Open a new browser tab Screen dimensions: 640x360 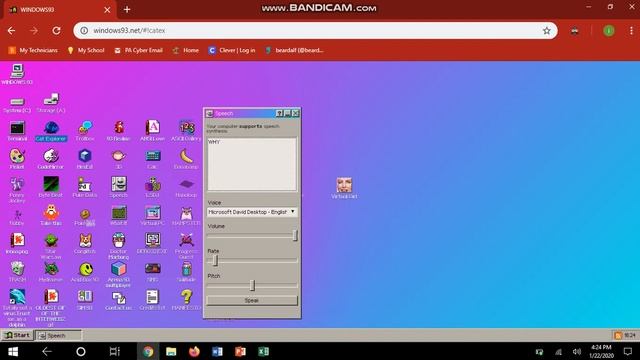coord(127,9)
